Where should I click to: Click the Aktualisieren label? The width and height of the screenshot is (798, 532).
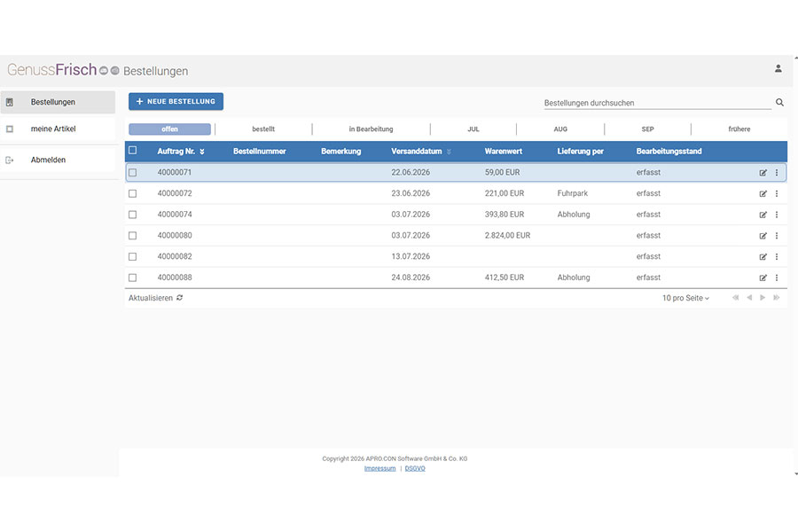[x=151, y=298]
